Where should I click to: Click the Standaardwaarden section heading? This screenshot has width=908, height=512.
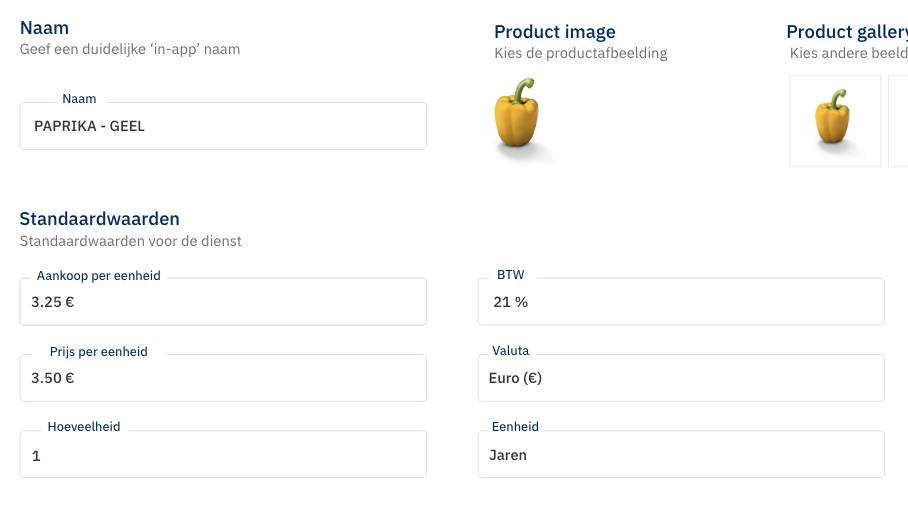(x=100, y=219)
